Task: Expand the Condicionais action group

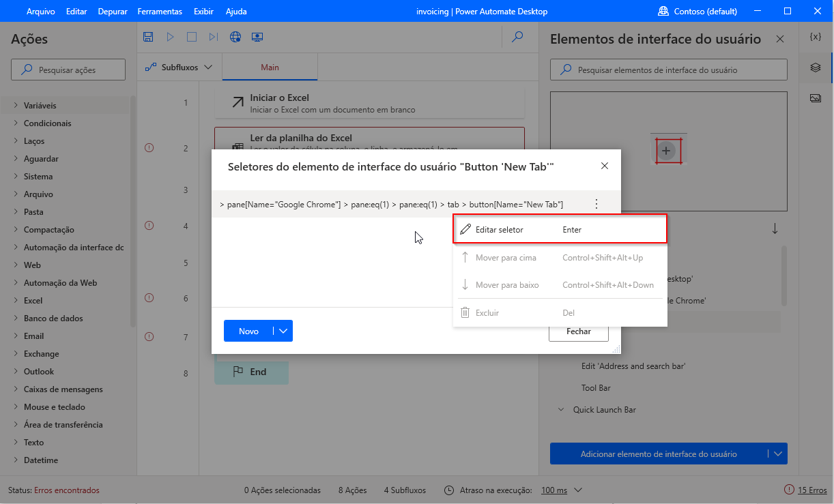Action: coord(16,123)
